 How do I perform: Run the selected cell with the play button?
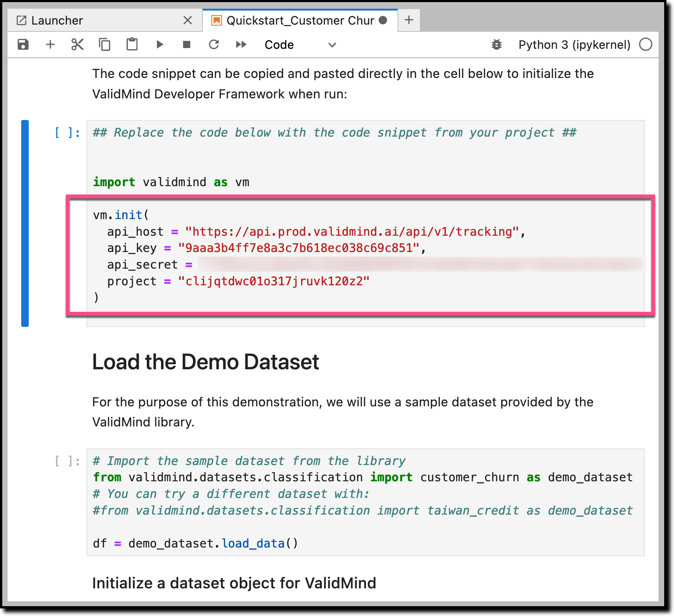(160, 45)
